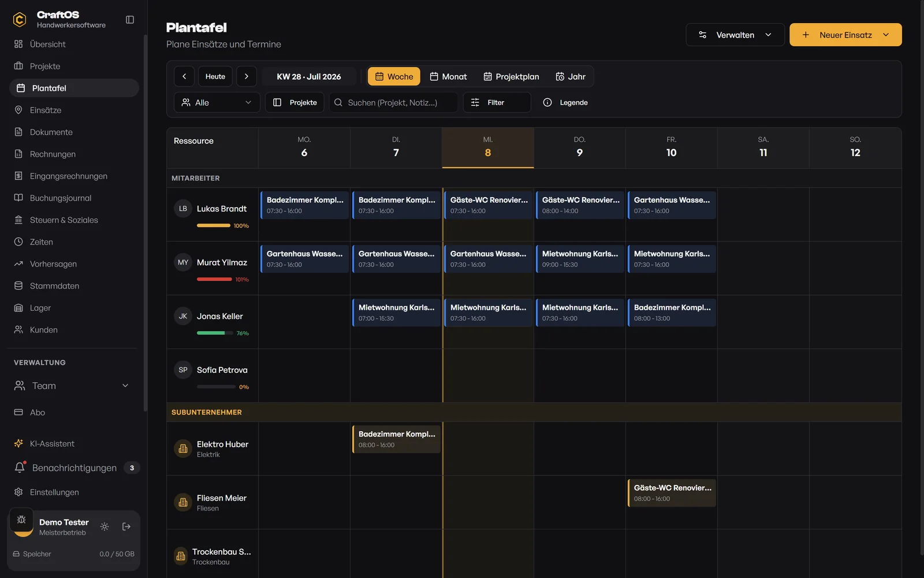Collapse the SUBUNTERNEHMER group header
924x578 pixels.
click(534, 412)
